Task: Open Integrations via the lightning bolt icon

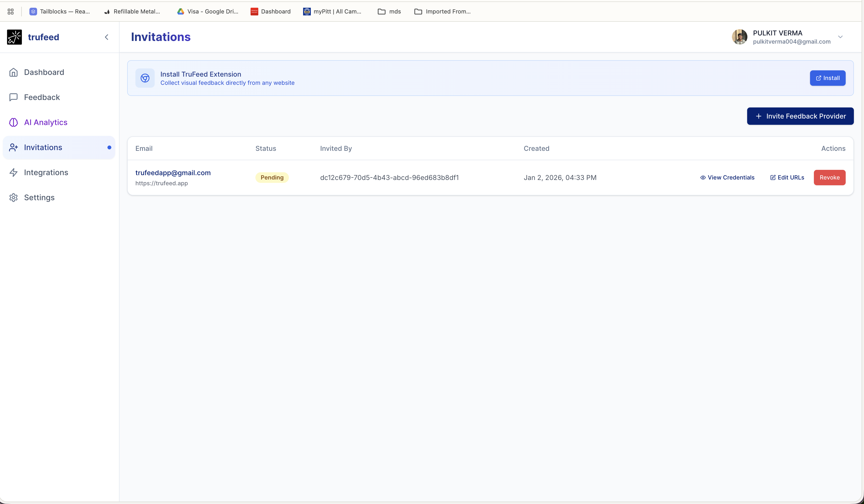Action: click(x=13, y=172)
